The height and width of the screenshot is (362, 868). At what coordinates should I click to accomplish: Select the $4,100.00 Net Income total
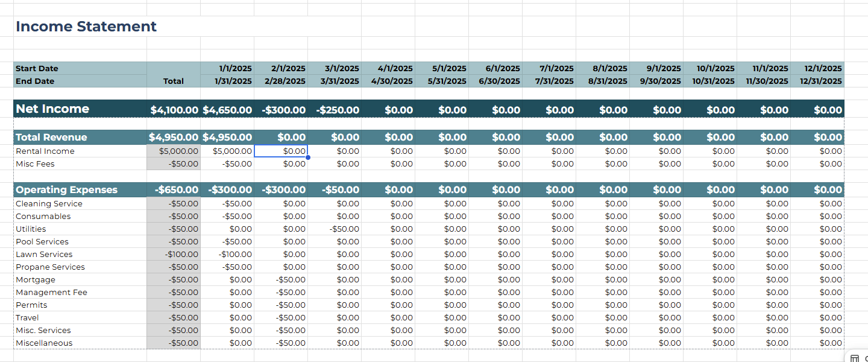coord(175,109)
